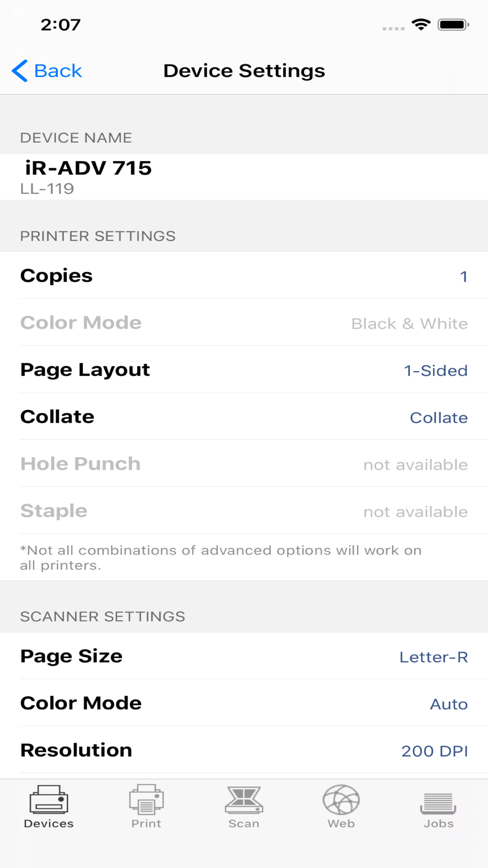488x868 pixels.
Task: Tap the Back button label
Action: click(x=58, y=71)
